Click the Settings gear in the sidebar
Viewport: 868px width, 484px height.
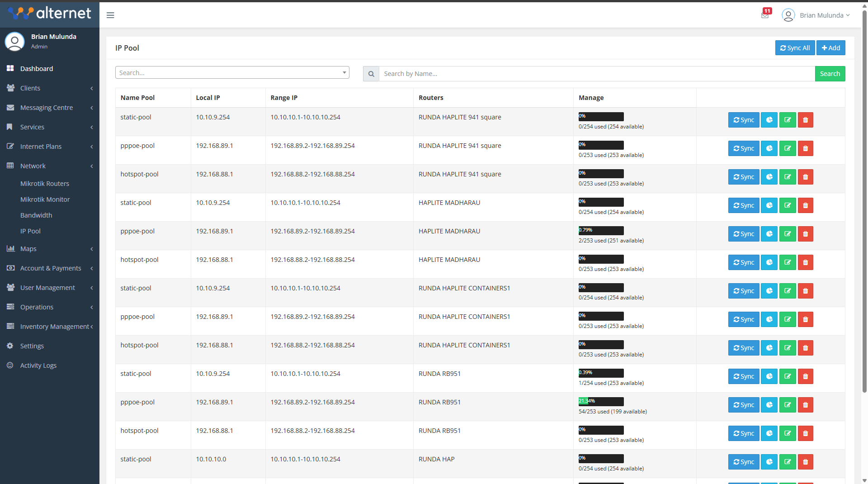[x=10, y=346]
